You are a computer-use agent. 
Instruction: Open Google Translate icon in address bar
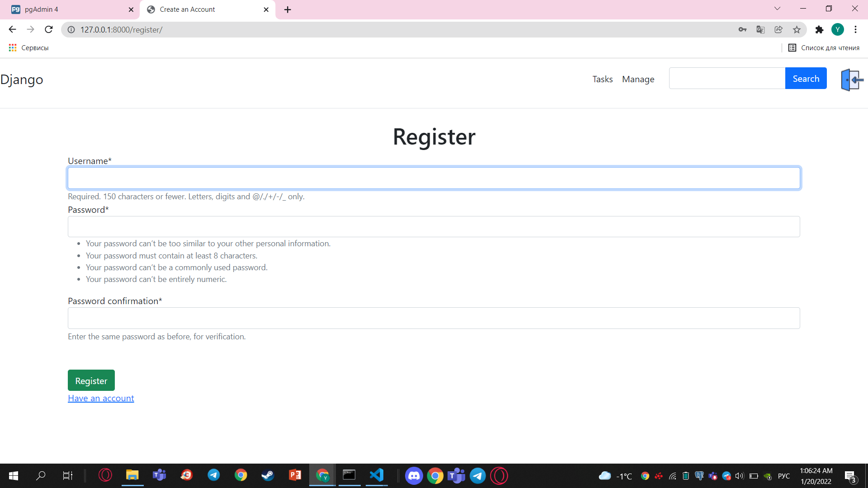coord(760,29)
